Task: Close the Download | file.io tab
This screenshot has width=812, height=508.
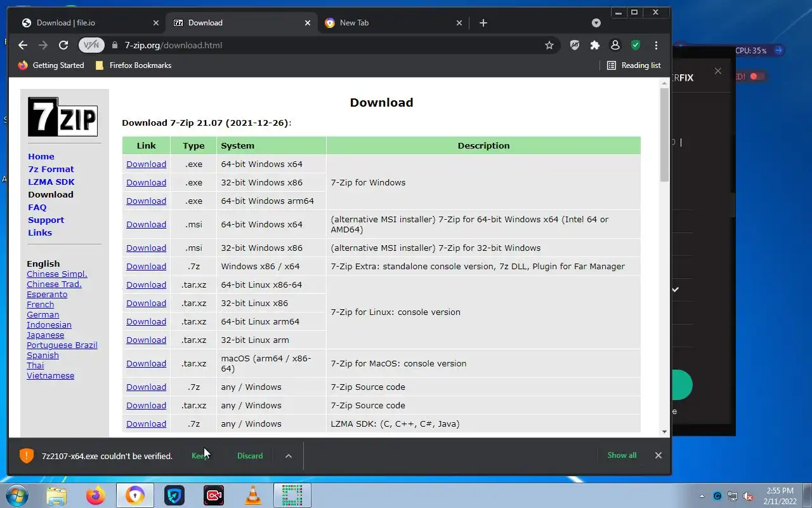Action: click(156, 23)
